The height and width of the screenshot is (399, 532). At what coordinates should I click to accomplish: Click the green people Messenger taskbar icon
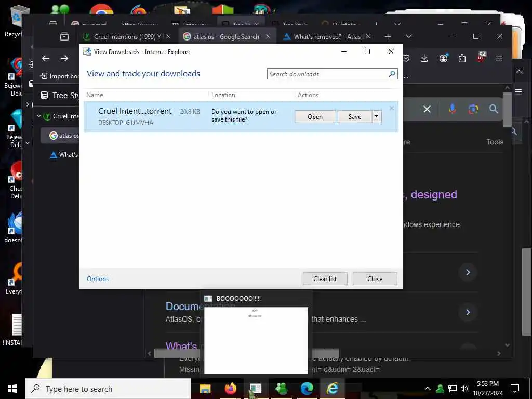pyautogui.click(x=281, y=389)
